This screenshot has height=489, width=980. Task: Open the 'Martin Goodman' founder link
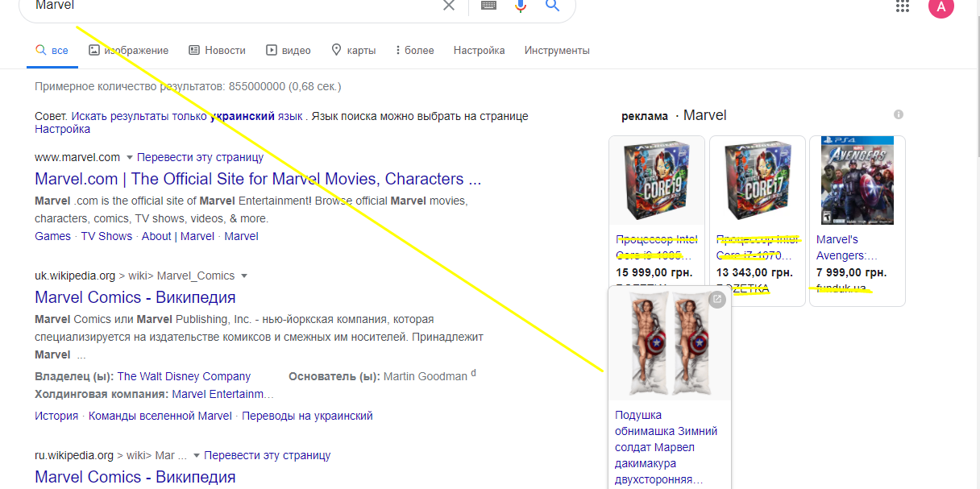pos(426,376)
